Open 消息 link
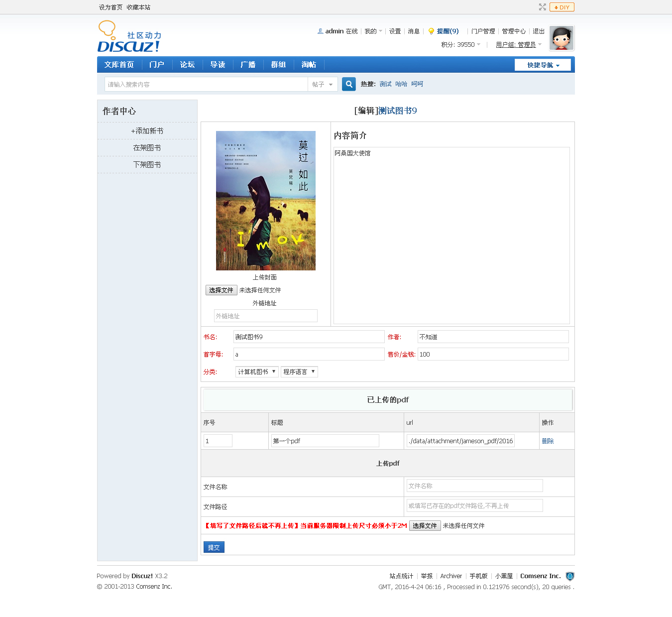This screenshot has width=672, height=617. point(414,31)
